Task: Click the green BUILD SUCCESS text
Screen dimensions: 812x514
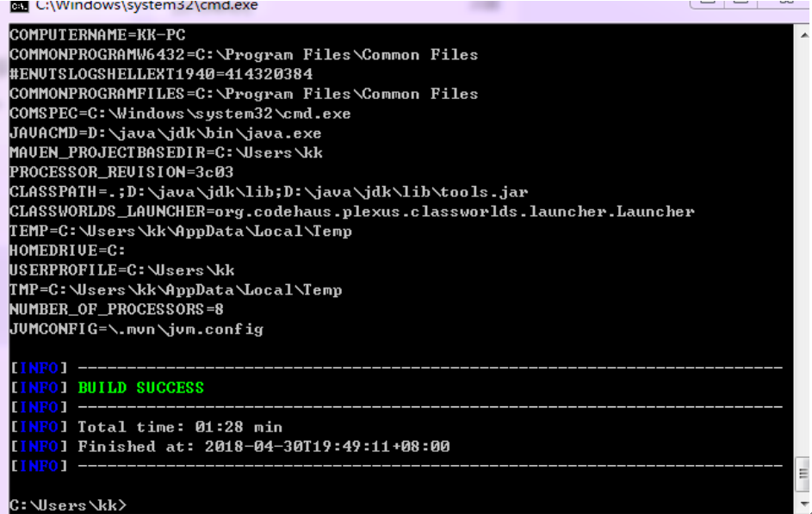Action: tap(141, 387)
